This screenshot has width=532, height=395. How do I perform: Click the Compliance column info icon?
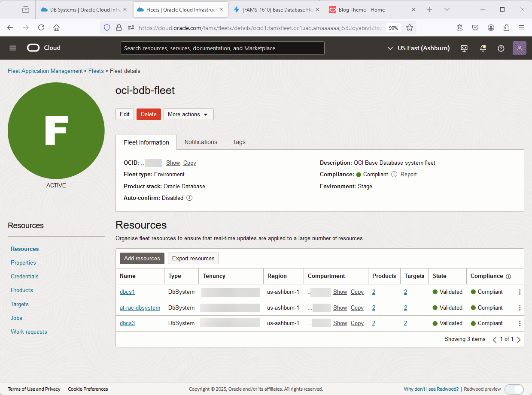508,277
